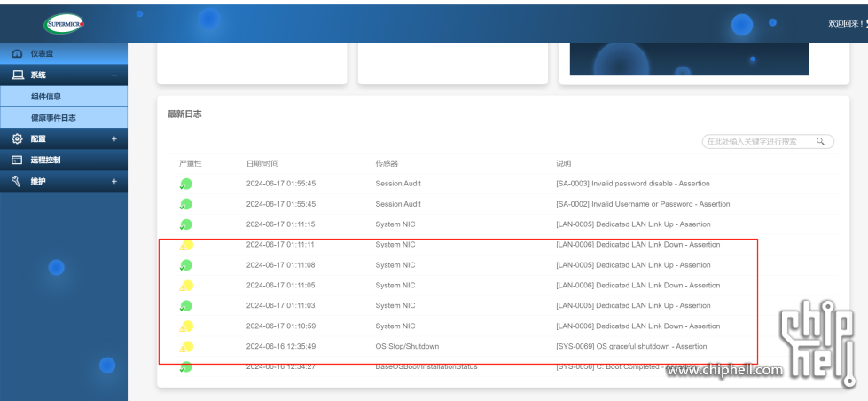This screenshot has width=868, height=401.
Task: Click timestamp 2024-06-16 12:35:49
Action: click(281, 346)
